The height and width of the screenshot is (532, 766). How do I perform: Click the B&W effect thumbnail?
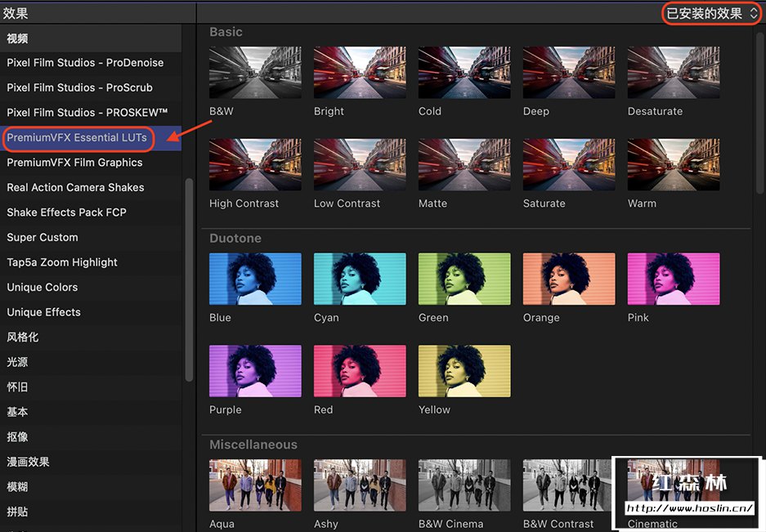[255, 73]
